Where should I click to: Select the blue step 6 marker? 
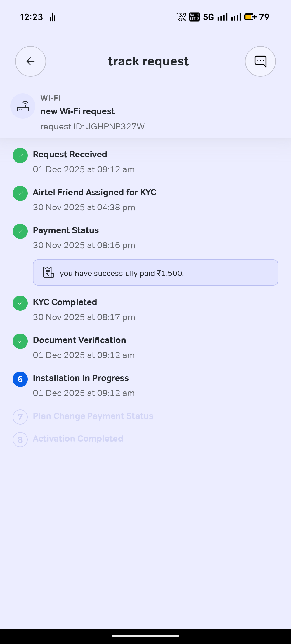point(20,379)
